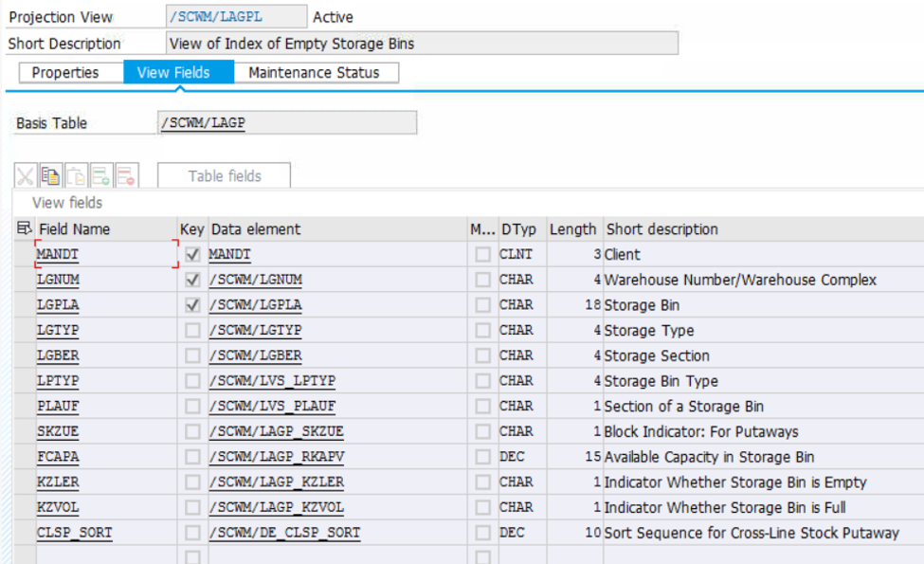924x564 pixels.
Task: Click the Paste clipboard icon
Action: point(76,175)
